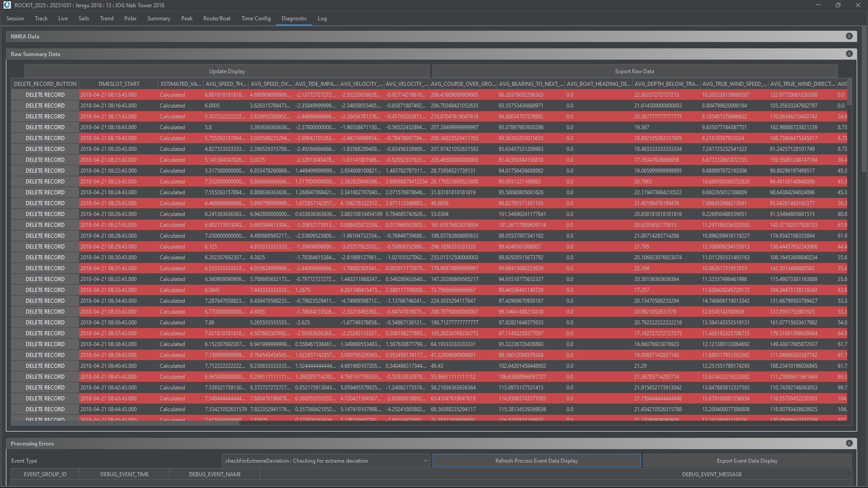This screenshot has height=488, width=868.
Task: Refresh Process Event Data Display
Action: tap(536, 461)
